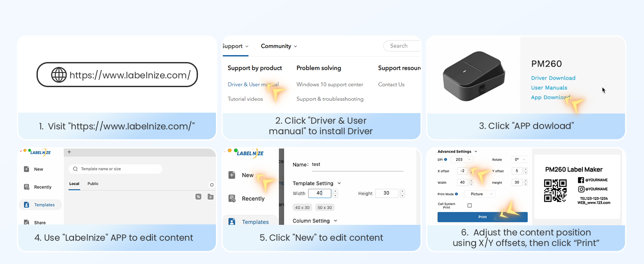Click the info icon beside DPI
This screenshot has width=644, height=264.
pyautogui.click(x=446, y=160)
